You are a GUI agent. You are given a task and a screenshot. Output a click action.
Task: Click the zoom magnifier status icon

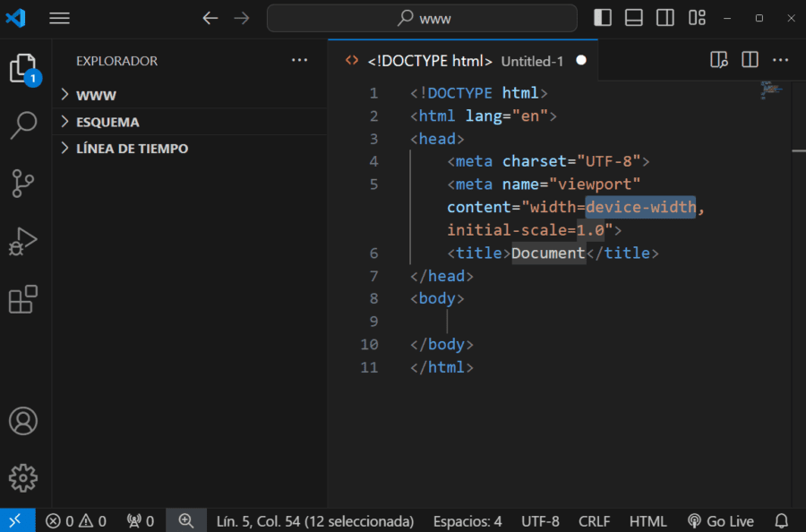coord(186,520)
